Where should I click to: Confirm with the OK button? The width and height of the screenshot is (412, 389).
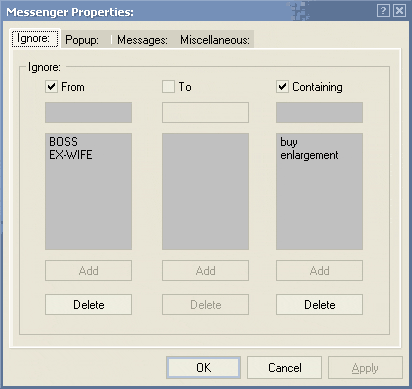click(203, 368)
